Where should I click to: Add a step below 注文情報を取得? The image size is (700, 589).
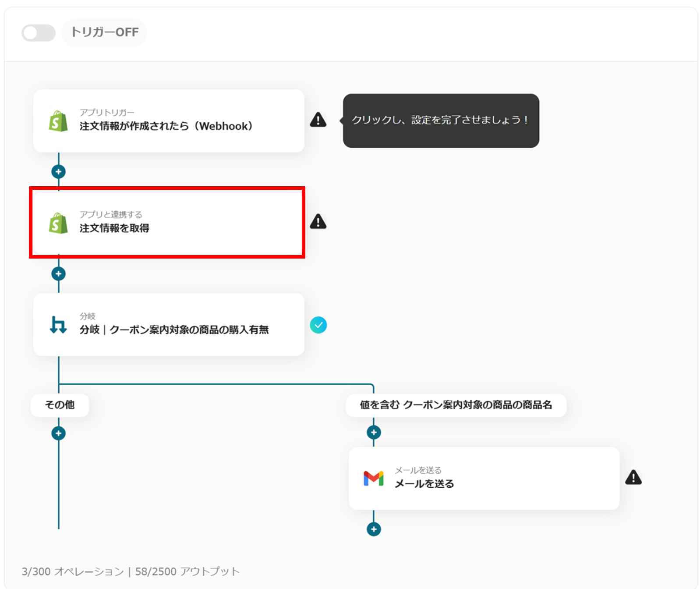click(59, 274)
